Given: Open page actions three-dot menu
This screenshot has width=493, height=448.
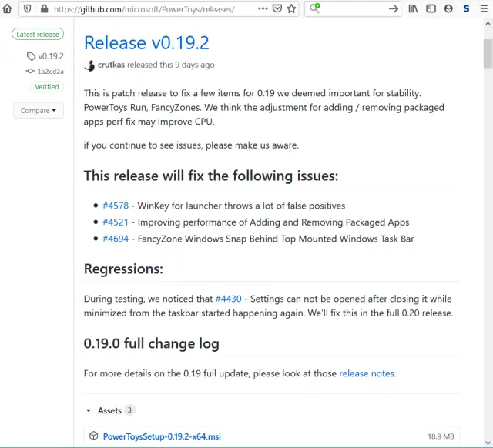Looking at the screenshot, I should (x=263, y=8).
